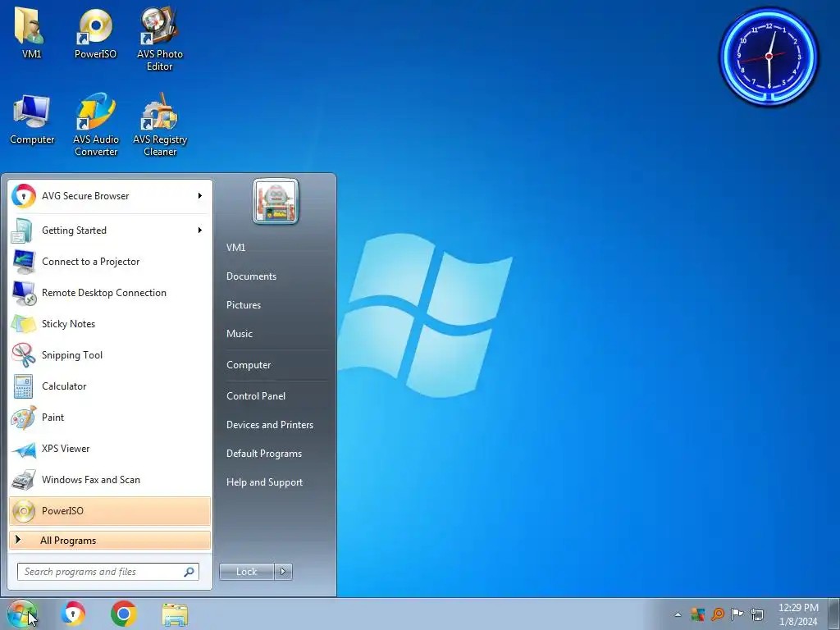Image resolution: width=840 pixels, height=630 pixels.
Task: Open AVS Registry Cleaner desktop shortcut
Action: [160, 125]
